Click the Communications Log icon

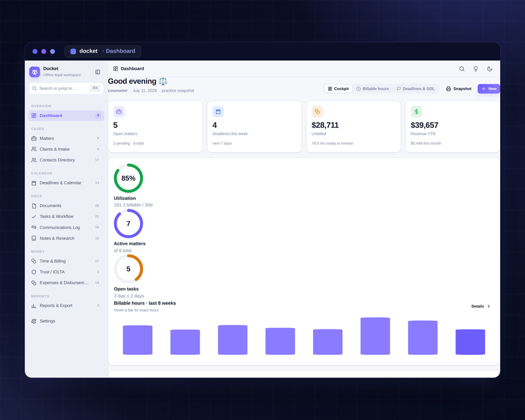[34, 228]
